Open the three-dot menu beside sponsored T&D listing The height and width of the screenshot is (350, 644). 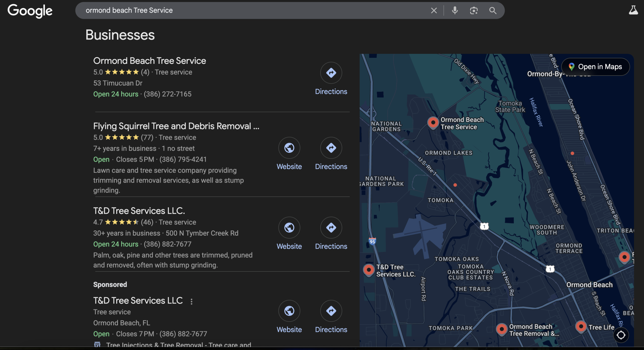click(191, 301)
